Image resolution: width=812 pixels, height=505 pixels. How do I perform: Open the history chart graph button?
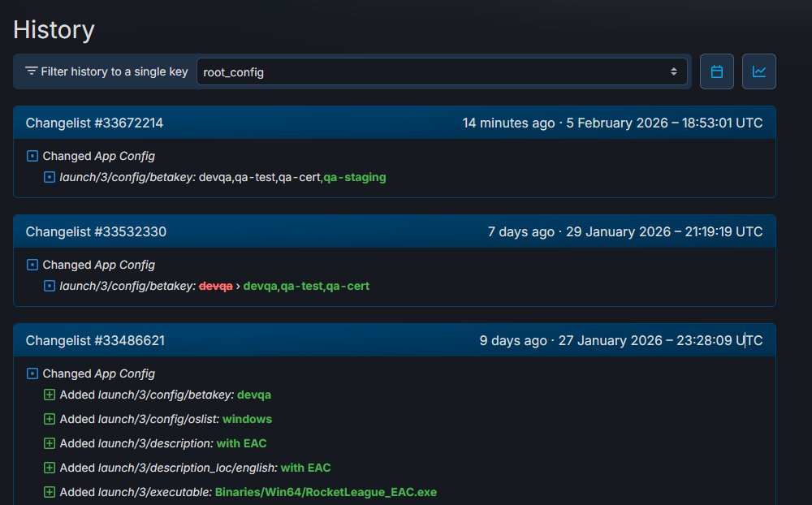tap(758, 71)
